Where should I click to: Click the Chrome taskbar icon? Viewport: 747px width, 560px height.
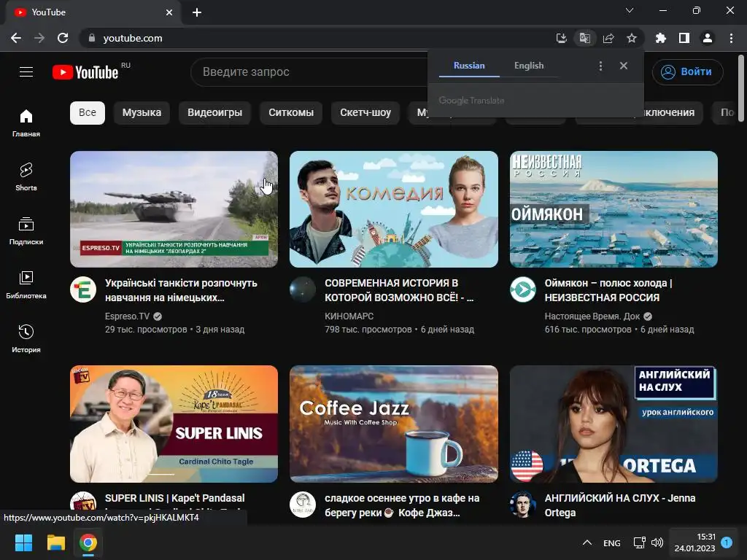point(88,542)
